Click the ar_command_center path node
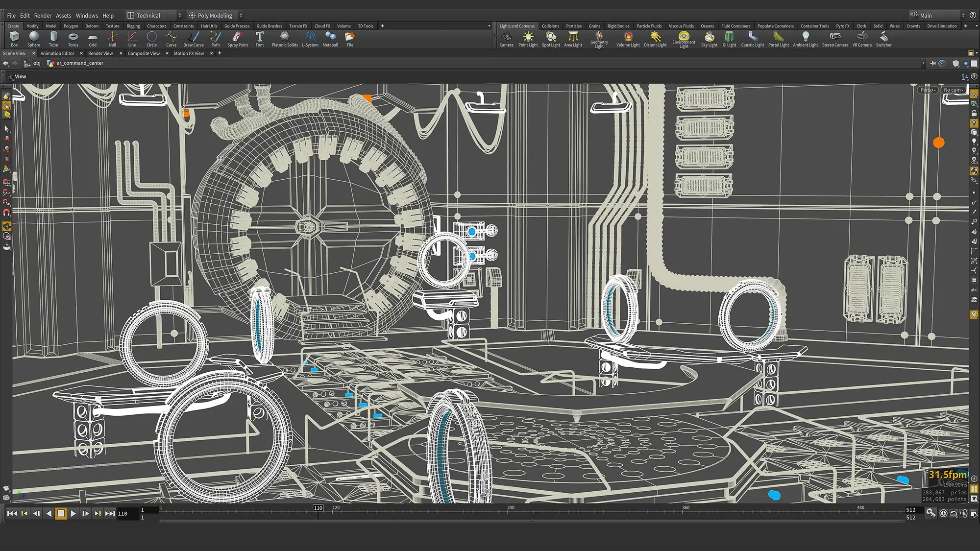Screen dimensions: 980x551 (x=75, y=63)
